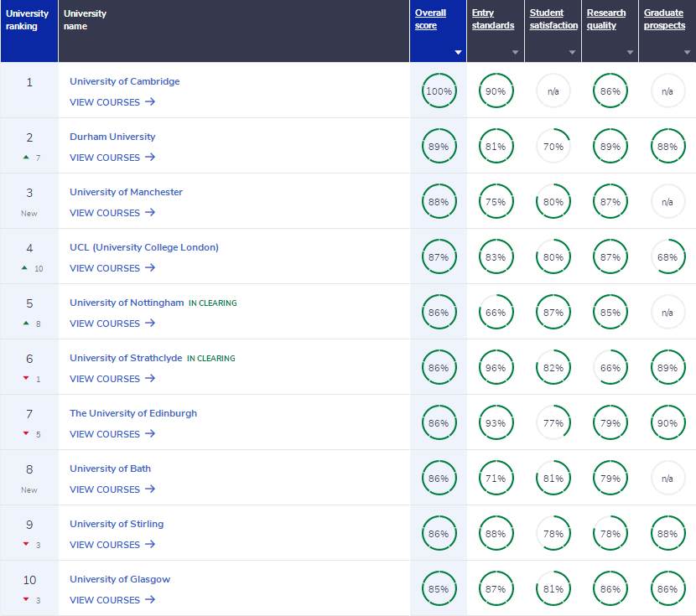
Task: Click arrow icon beside Glasgow View Courses
Action: coord(150,599)
